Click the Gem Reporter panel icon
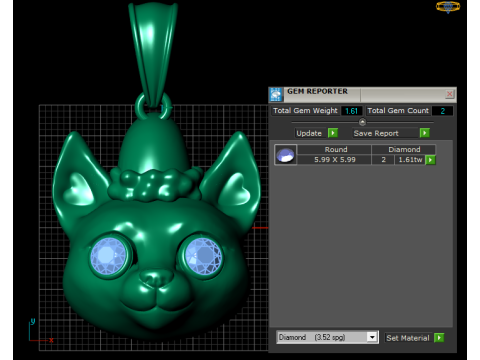 click(276, 95)
